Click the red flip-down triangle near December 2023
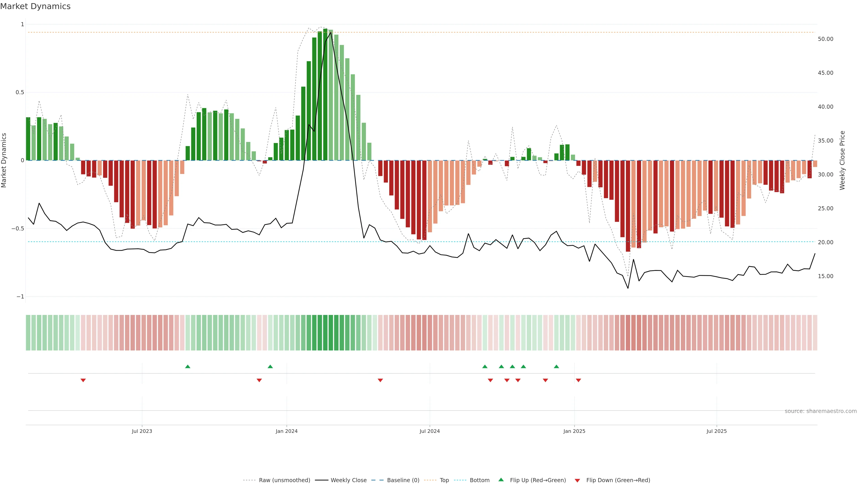This screenshot has width=868, height=488. coord(259,380)
